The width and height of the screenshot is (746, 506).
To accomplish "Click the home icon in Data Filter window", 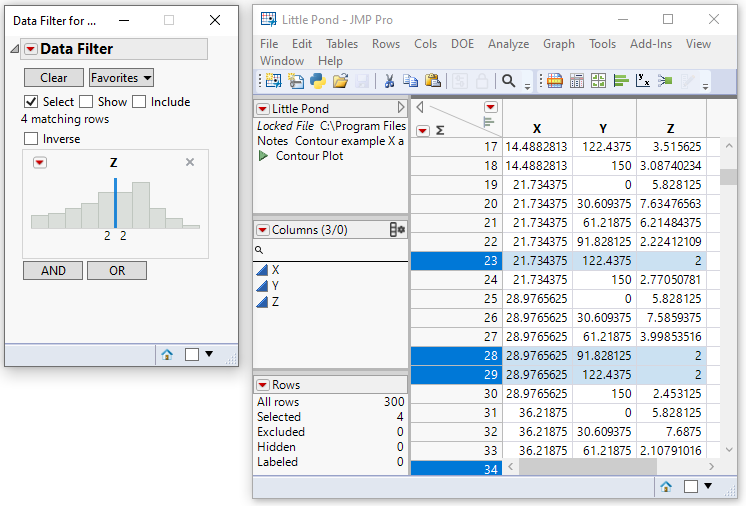I will pos(167,354).
